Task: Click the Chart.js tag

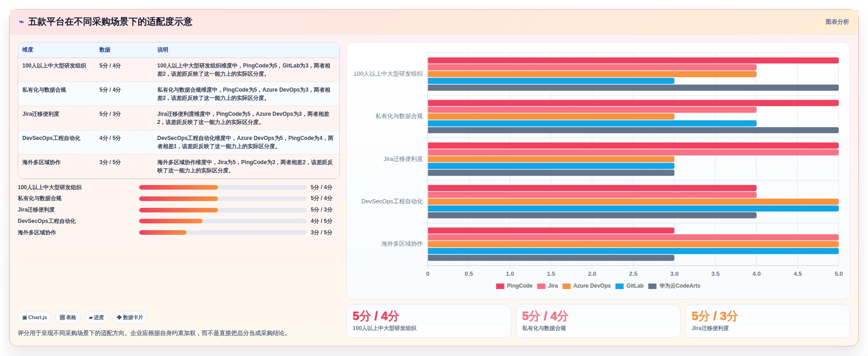Action: (35, 318)
